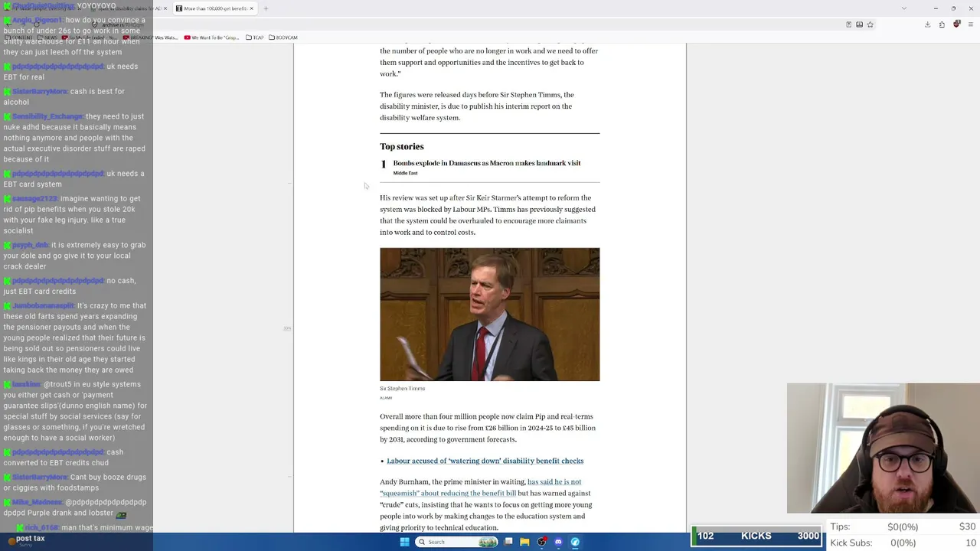Click the taskbar Search box
Screen dimensions: 980x551
tap(457, 542)
